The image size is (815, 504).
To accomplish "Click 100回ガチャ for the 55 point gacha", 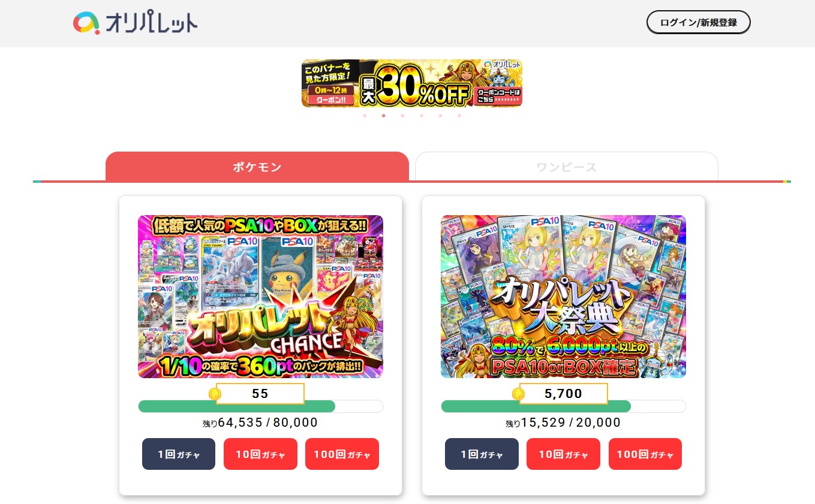I will pyautogui.click(x=342, y=454).
